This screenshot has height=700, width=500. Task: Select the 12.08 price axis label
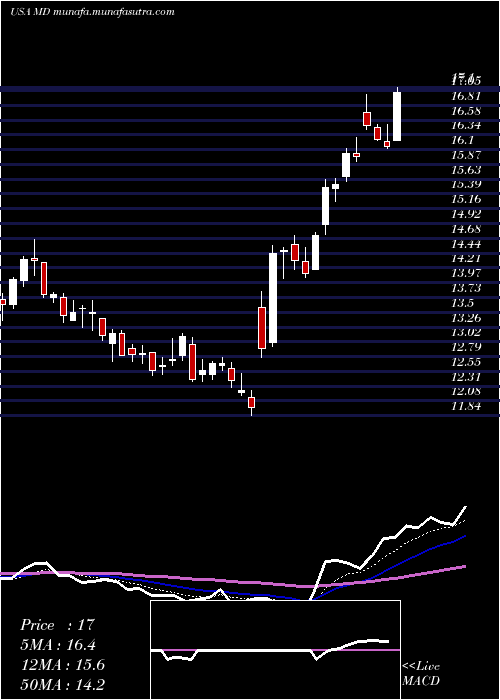(466, 392)
